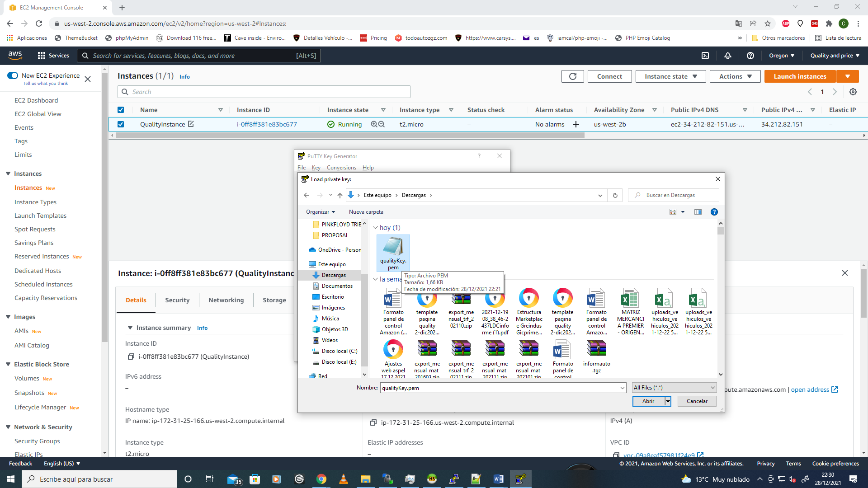The width and height of the screenshot is (868, 488).
Task: Open the Instance state dropdown
Action: tap(670, 76)
